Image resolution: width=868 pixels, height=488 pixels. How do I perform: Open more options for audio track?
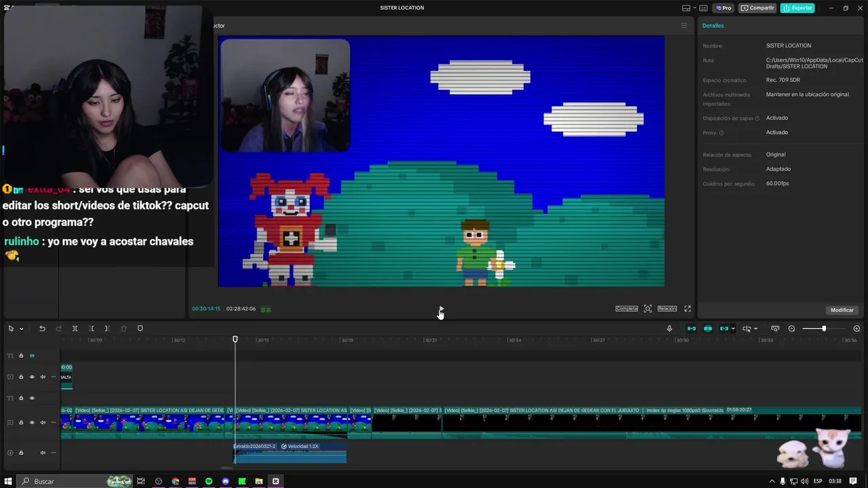coord(54,453)
